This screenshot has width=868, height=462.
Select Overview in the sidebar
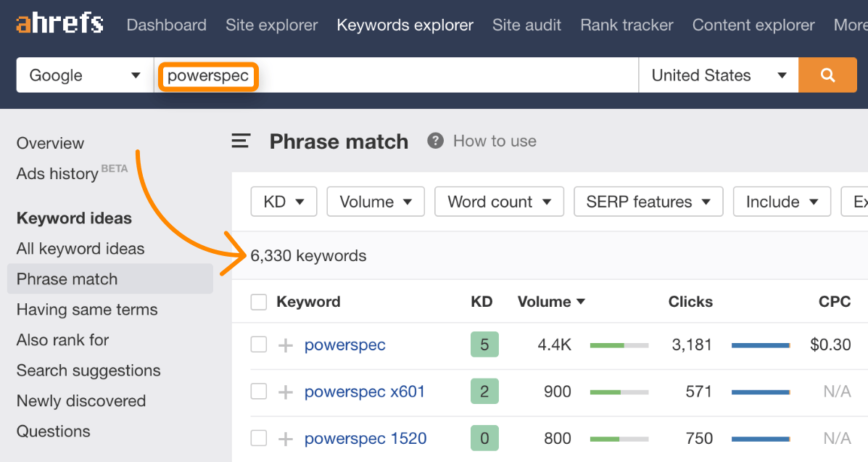[50, 143]
